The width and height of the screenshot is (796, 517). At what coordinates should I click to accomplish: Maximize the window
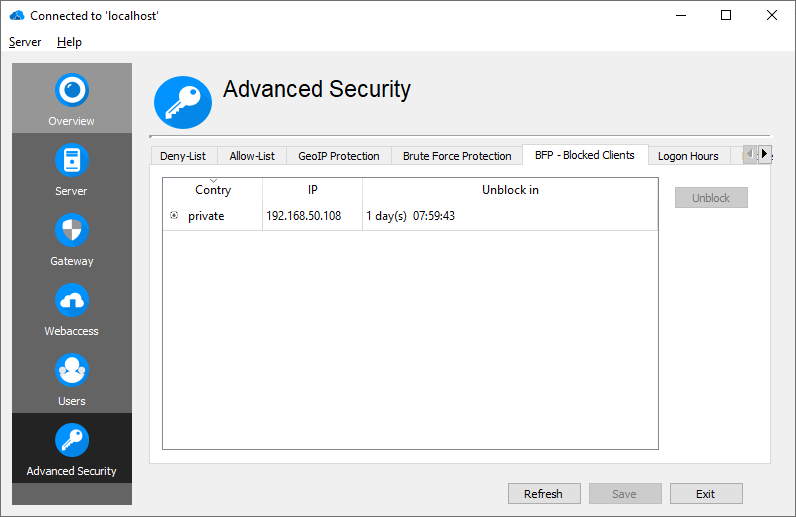[x=726, y=16]
